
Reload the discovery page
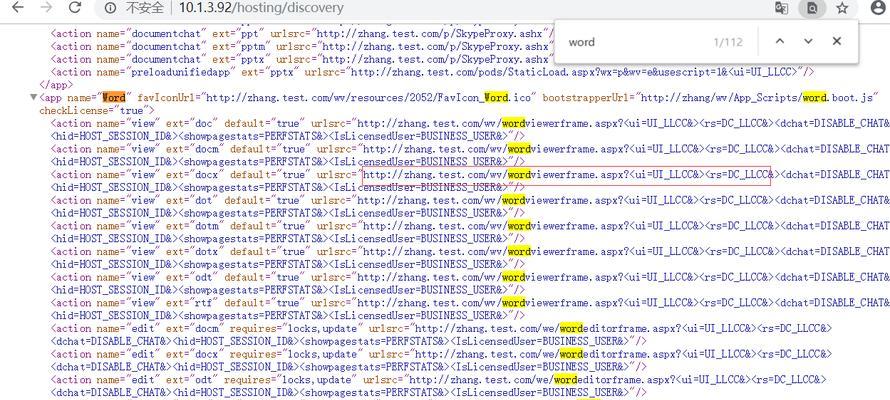coord(75,7)
